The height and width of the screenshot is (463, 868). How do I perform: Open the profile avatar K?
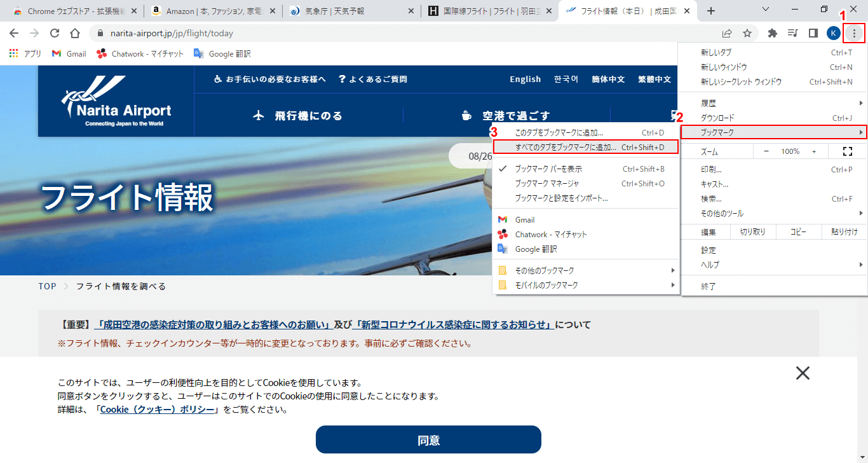click(834, 33)
